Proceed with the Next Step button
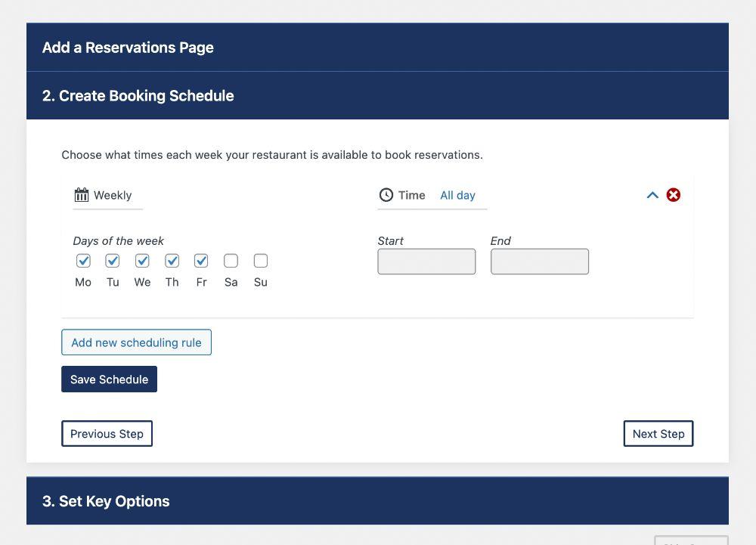 [658, 434]
